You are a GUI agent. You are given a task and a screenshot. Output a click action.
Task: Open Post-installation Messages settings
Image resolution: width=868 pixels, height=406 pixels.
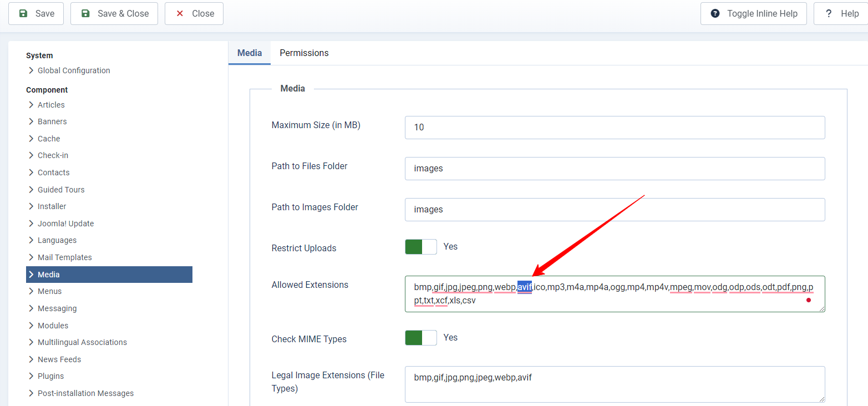pos(85,393)
